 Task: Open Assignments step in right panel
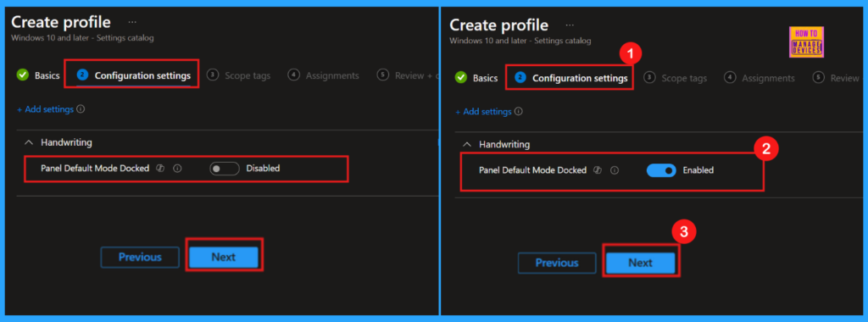tap(759, 78)
